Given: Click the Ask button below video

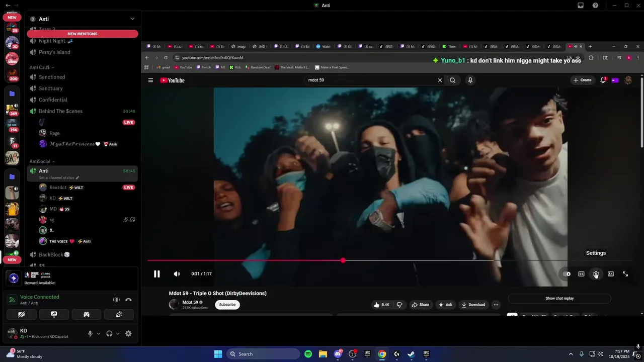Looking at the screenshot, I should tap(445, 305).
